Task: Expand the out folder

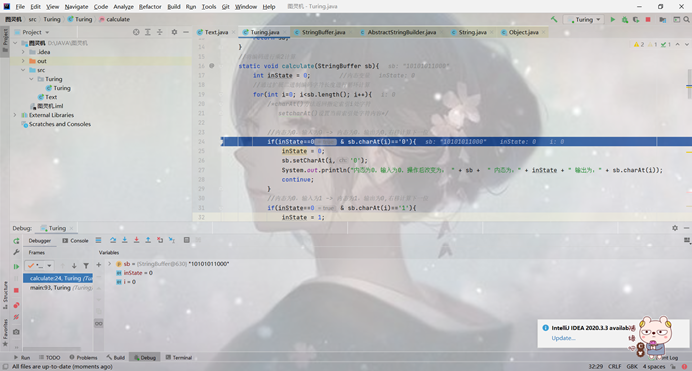Action: pyautogui.click(x=23, y=61)
